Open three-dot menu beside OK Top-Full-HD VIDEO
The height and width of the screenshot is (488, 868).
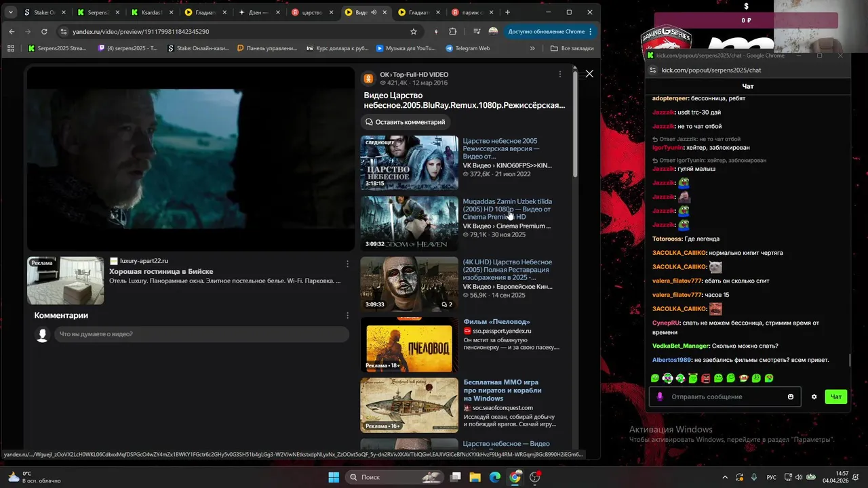[559, 75]
